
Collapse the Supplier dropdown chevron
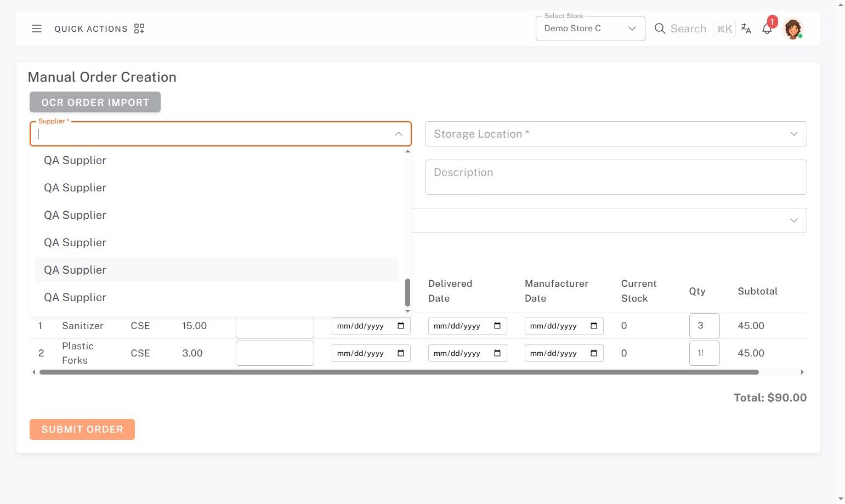[x=399, y=134]
